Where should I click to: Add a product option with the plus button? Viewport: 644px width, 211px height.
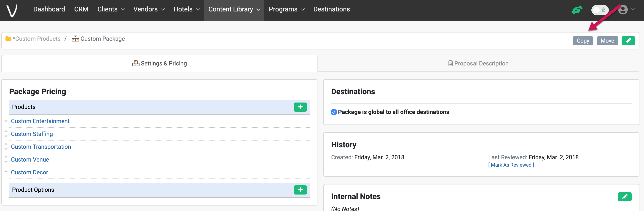tap(300, 190)
